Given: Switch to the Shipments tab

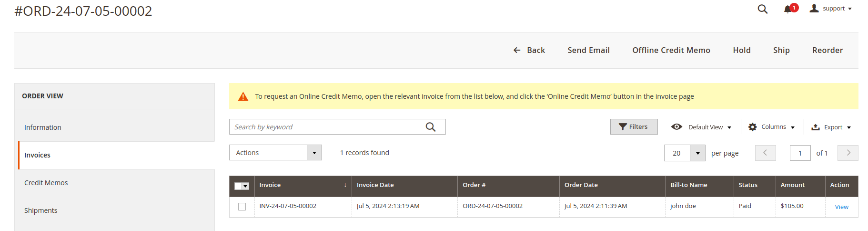Looking at the screenshot, I should point(41,210).
